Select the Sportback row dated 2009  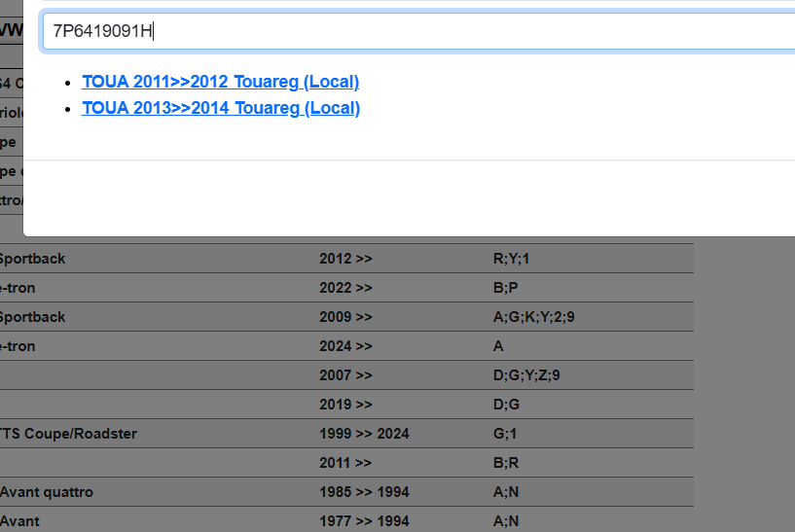point(32,317)
